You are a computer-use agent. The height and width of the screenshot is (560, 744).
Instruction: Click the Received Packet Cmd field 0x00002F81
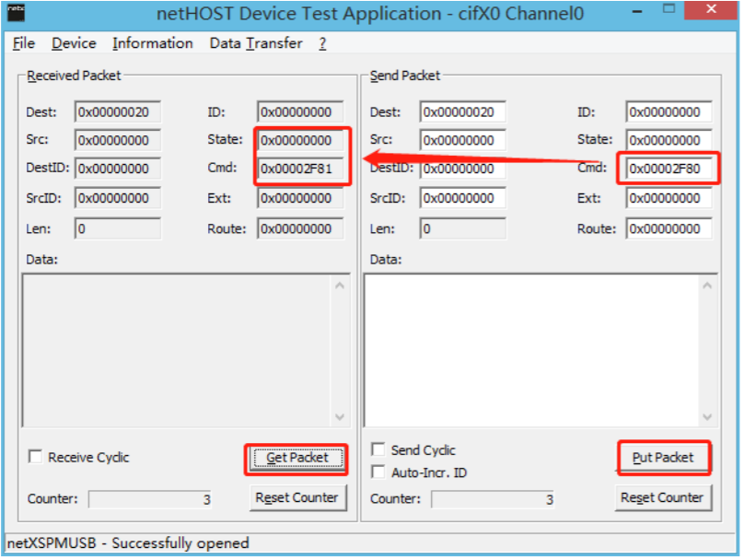pyautogui.click(x=300, y=169)
